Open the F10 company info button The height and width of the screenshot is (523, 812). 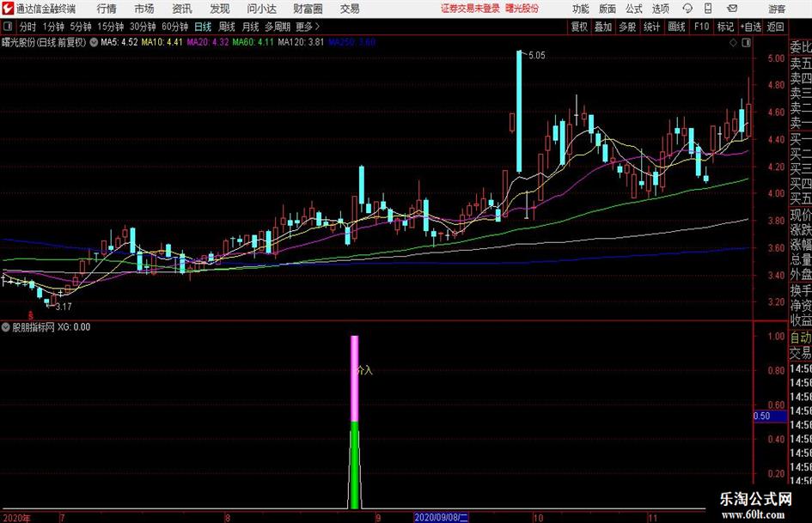click(x=701, y=27)
